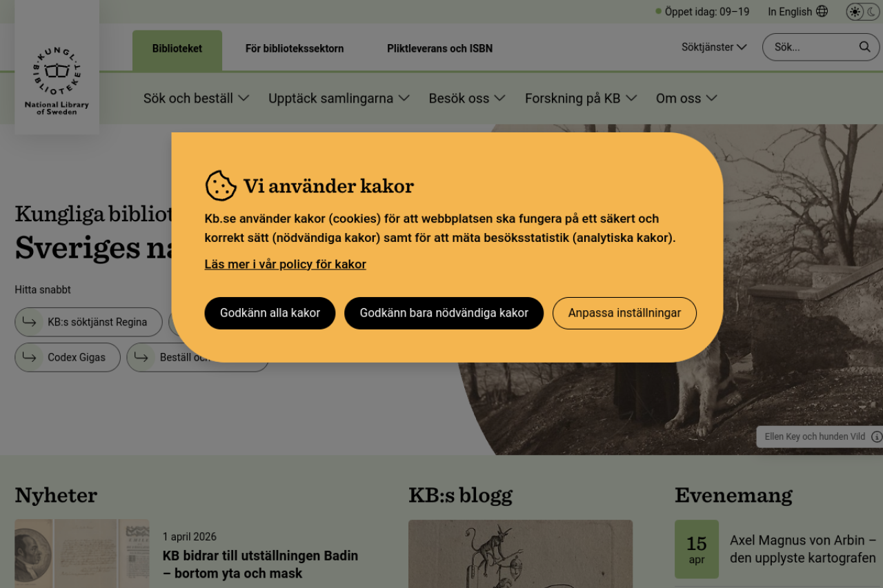
Task: Switch to dark mode moon icon
Action: 872,12
